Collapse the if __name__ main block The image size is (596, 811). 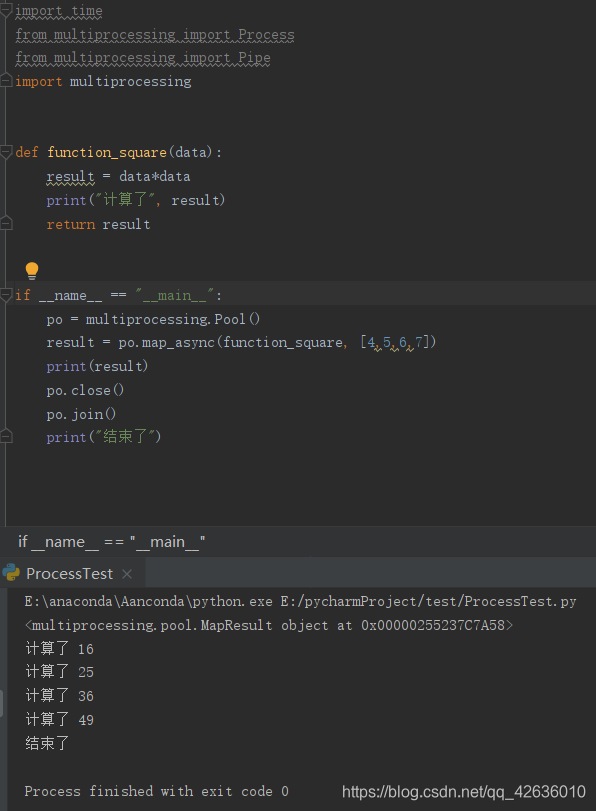click(6, 295)
